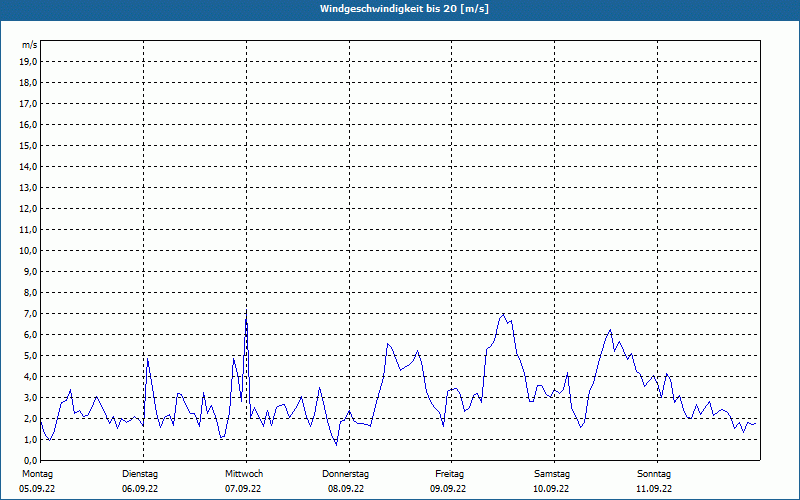
Task: Select the 8,0 y-axis label
Action: [x=30, y=292]
